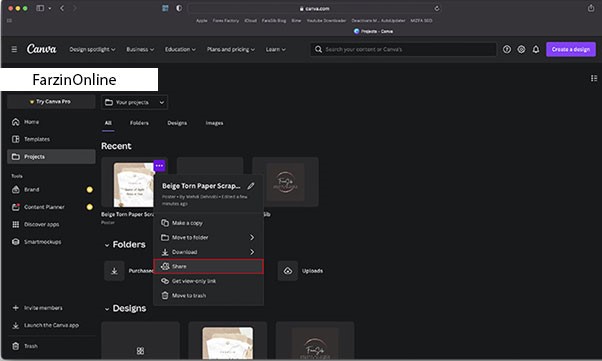Image resolution: width=602 pixels, height=361 pixels.
Task: Click Safari reload page icon
Action: pos(437,8)
